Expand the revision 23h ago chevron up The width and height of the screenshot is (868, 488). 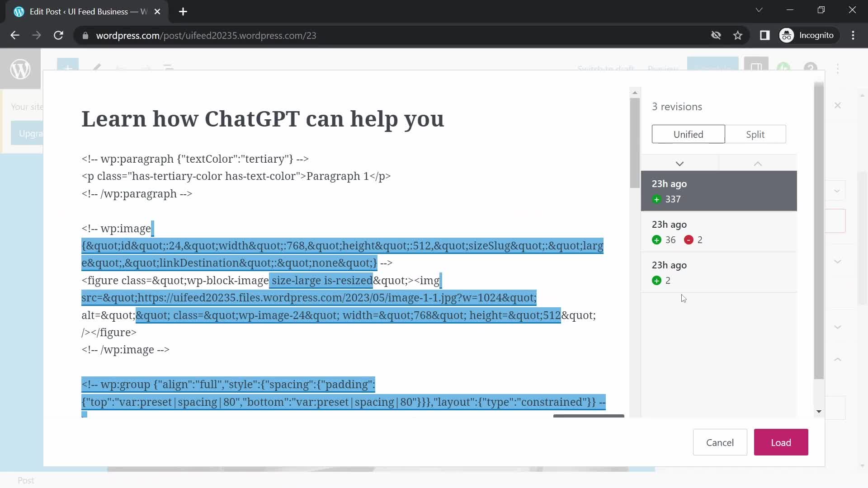758,163
